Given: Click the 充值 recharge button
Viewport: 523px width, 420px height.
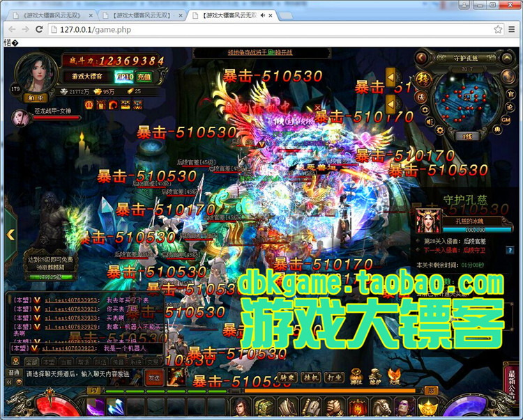Looking at the screenshot, I should coord(144,77).
